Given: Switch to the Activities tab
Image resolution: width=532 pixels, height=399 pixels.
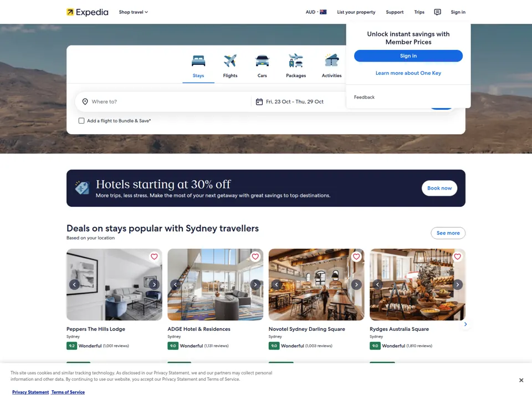Looking at the screenshot, I should [x=331, y=66].
